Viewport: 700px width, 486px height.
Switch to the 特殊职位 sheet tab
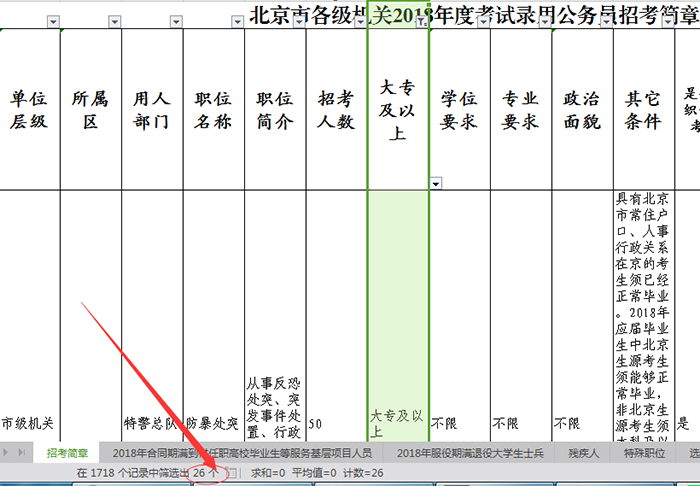(644, 453)
